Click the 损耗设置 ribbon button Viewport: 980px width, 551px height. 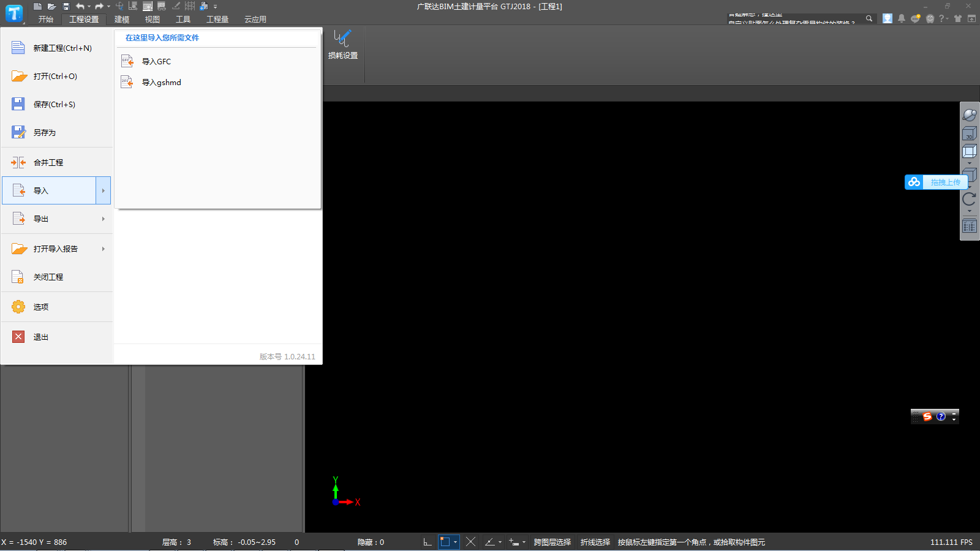[343, 44]
